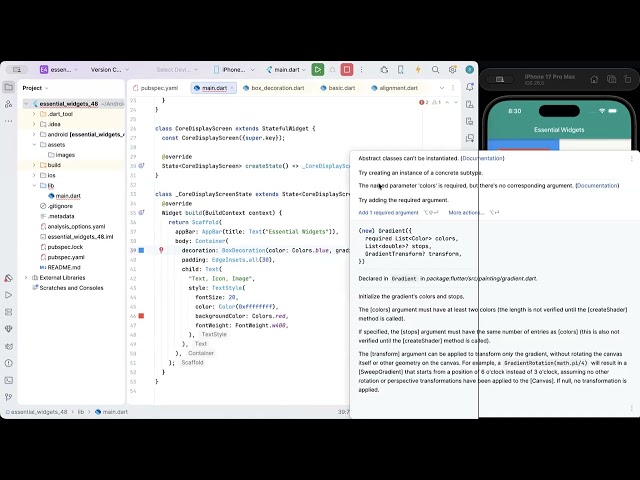Screen dimensions: 640x480
Task: Show hidden editor tabs chevron
Action: coord(442,88)
